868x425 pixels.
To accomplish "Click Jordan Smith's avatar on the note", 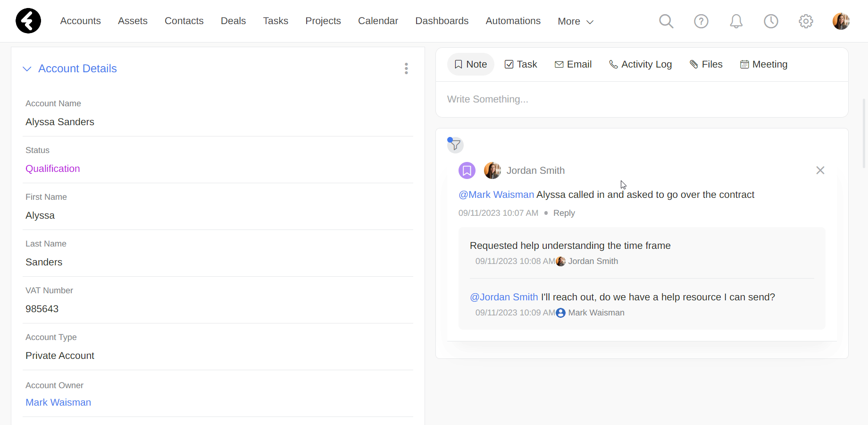I will click(492, 170).
